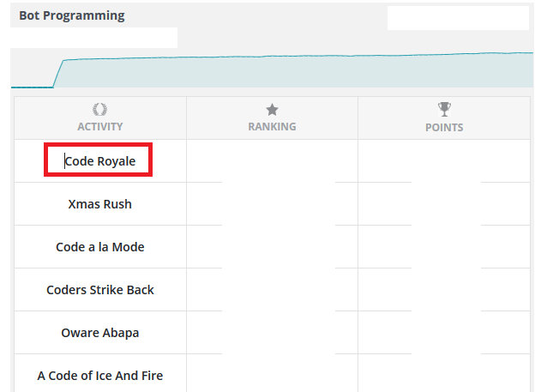Click the star Ranking icon

tap(272, 110)
